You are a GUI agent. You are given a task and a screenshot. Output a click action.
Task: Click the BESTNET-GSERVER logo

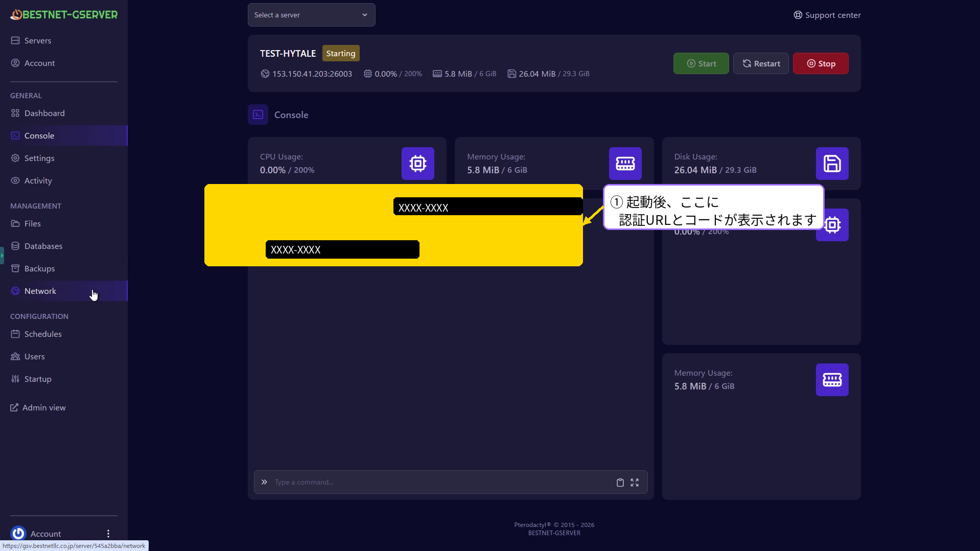[64, 15]
